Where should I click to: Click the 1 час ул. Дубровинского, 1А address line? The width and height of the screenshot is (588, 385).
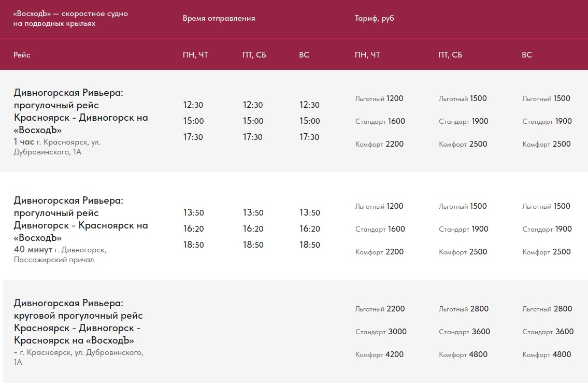coord(57,147)
